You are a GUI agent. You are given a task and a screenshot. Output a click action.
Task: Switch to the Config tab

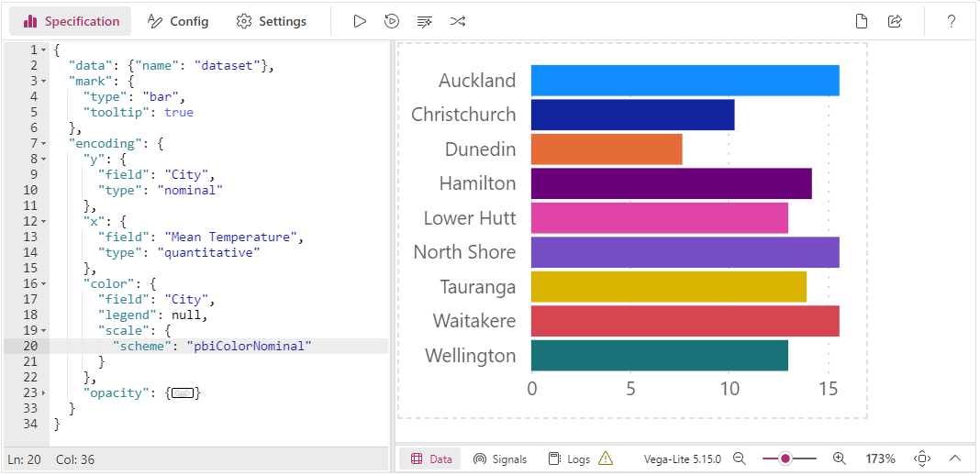point(178,21)
